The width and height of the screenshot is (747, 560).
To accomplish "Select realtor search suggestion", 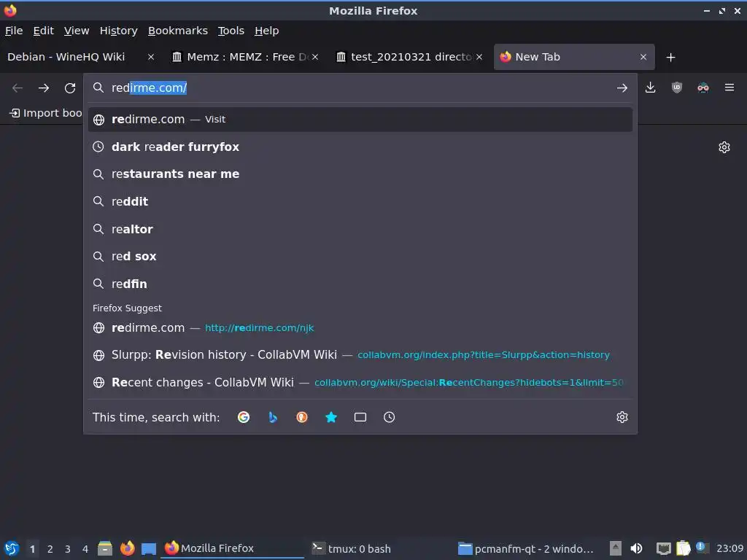I will [x=360, y=229].
